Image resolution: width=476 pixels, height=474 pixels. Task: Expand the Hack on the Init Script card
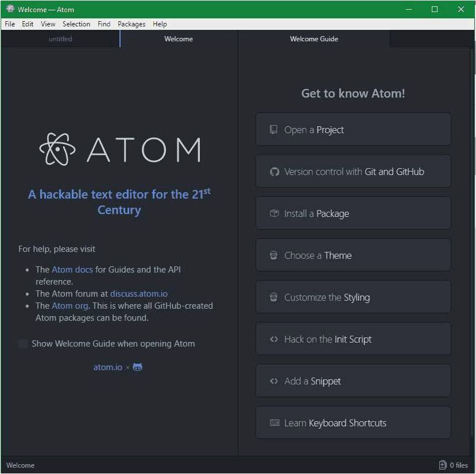click(353, 339)
